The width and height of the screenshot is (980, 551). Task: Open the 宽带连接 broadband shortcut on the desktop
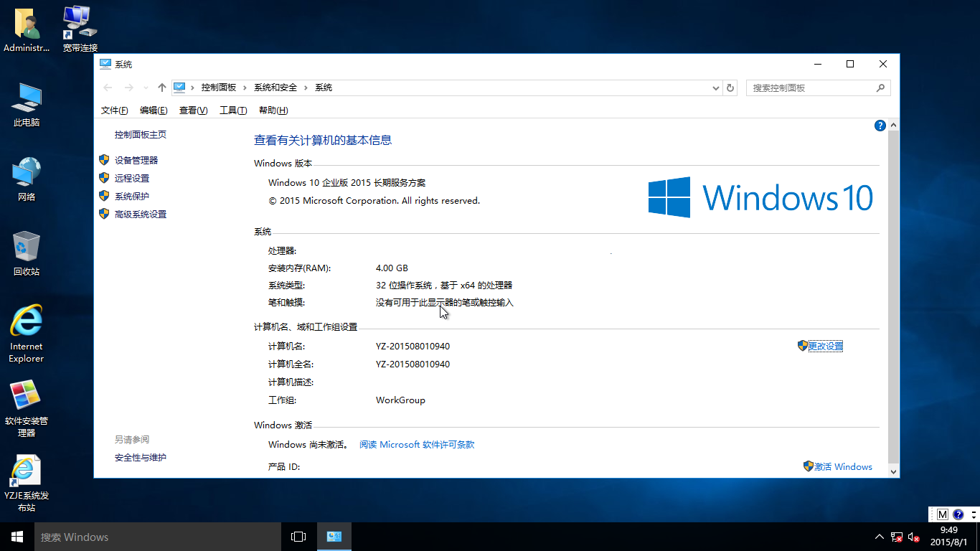coord(80,30)
